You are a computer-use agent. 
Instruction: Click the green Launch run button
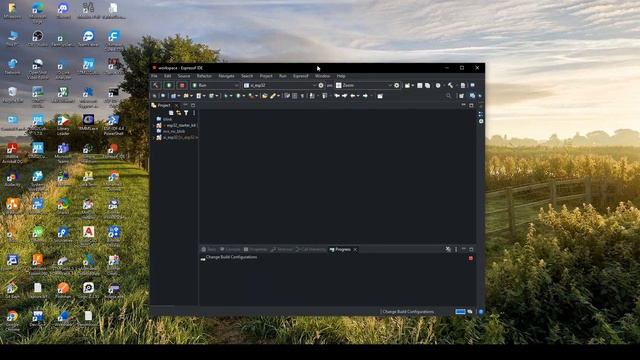(169, 85)
